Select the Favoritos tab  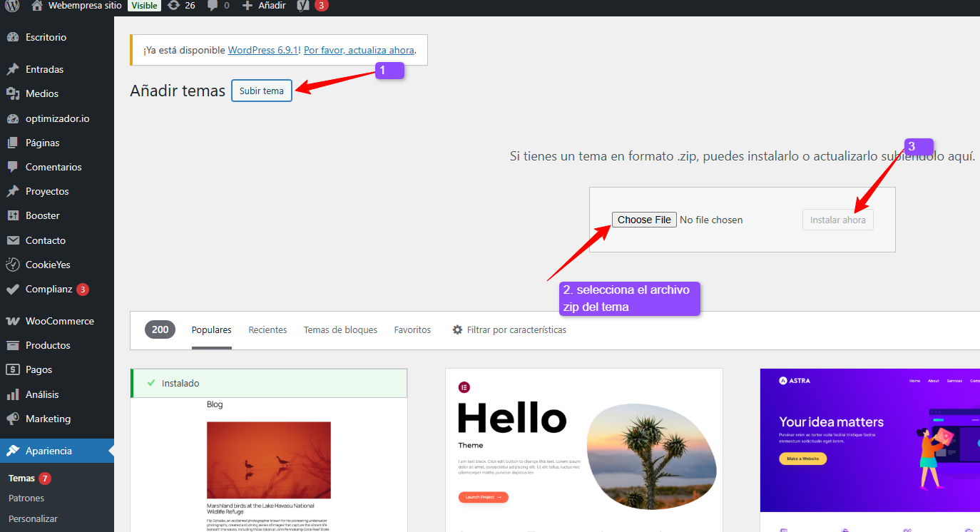412,330
